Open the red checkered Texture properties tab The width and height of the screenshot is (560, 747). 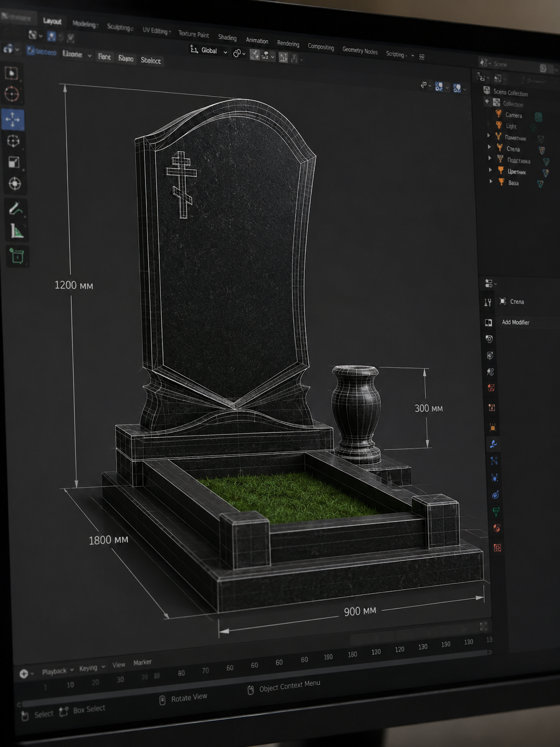pos(498,548)
